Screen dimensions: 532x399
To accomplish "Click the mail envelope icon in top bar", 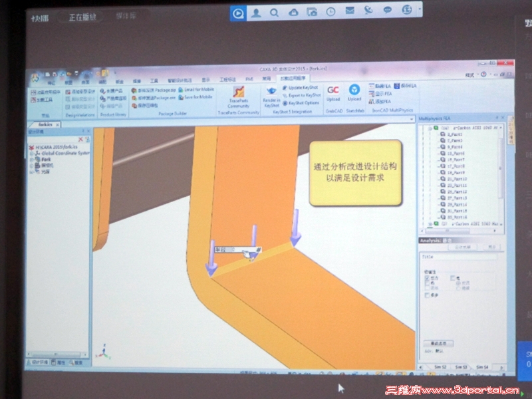I will (350, 11).
